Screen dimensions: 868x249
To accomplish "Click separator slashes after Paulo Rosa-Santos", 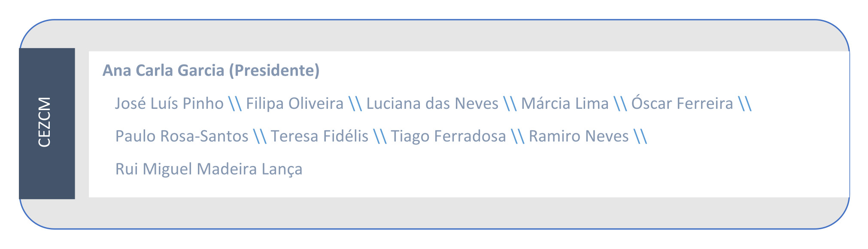I will tap(260, 136).
